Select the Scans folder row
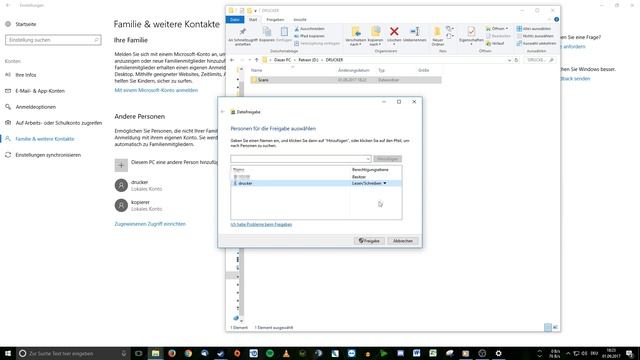 point(346,80)
